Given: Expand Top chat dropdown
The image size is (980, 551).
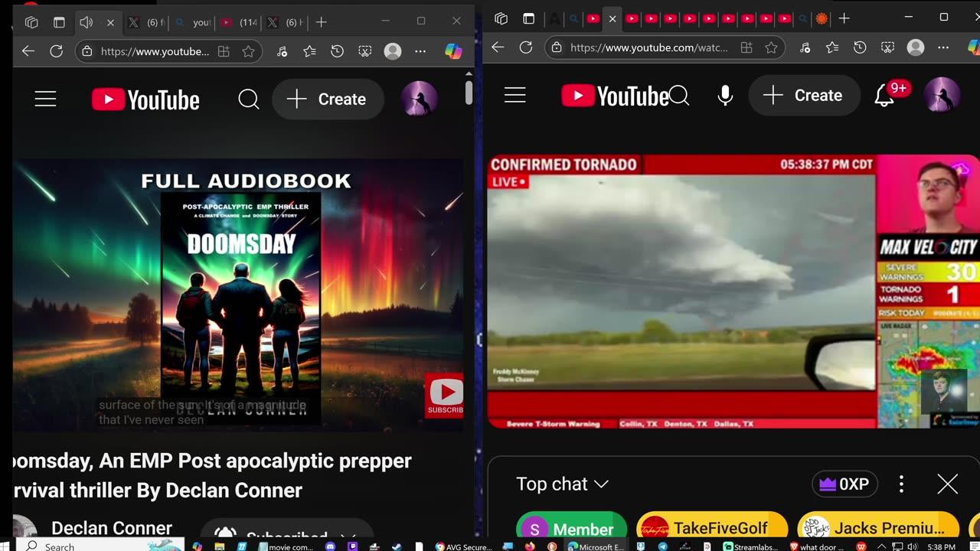Looking at the screenshot, I should tap(562, 484).
